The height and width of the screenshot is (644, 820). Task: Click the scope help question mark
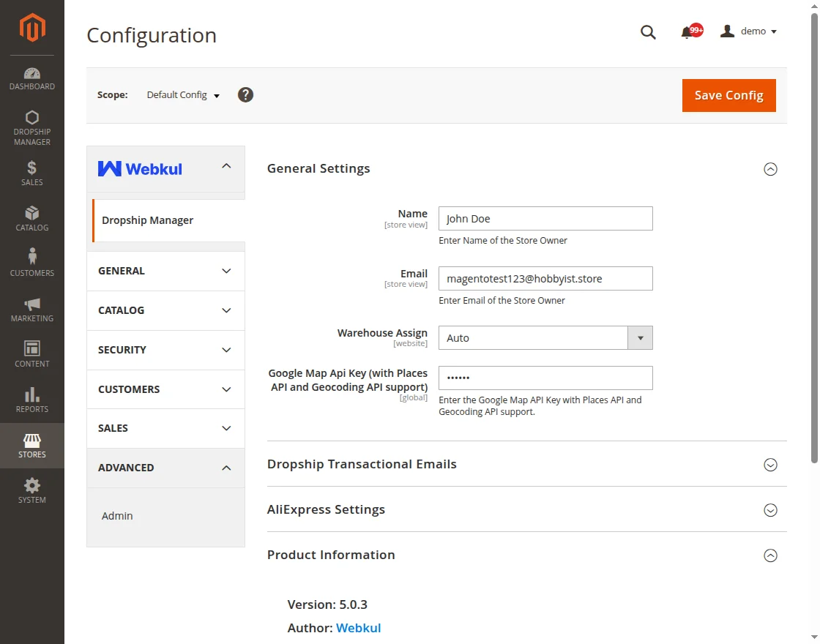(245, 94)
